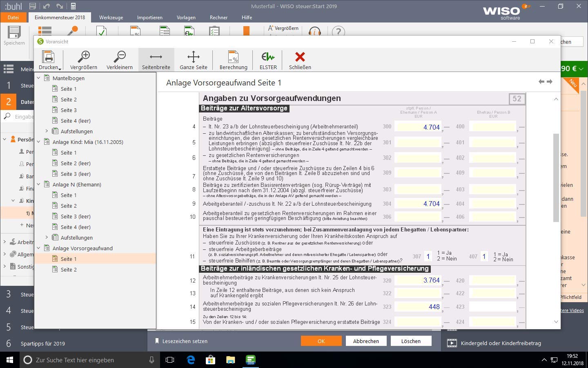Collapse the Anlage Kind: Mia node
Viewport: 588px width, 368px height.
coord(39,141)
